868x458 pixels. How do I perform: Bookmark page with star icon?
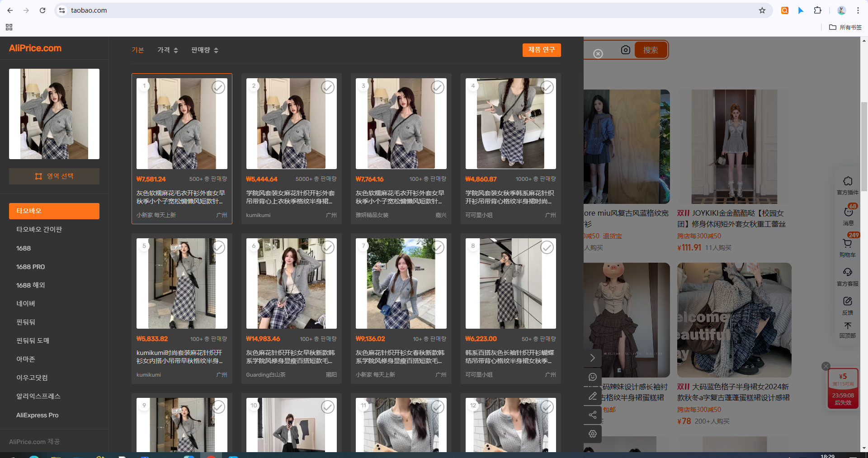[762, 10]
